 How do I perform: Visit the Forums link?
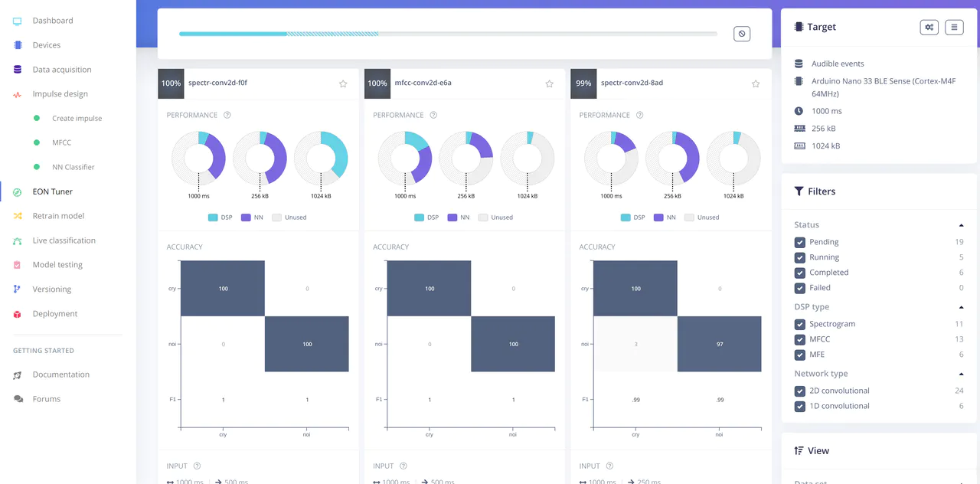(x=47, y=399)
